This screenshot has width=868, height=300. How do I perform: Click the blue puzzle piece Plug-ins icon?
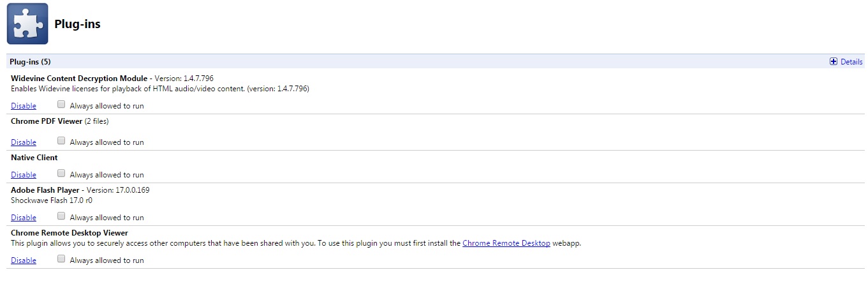(x=27, y=24)
